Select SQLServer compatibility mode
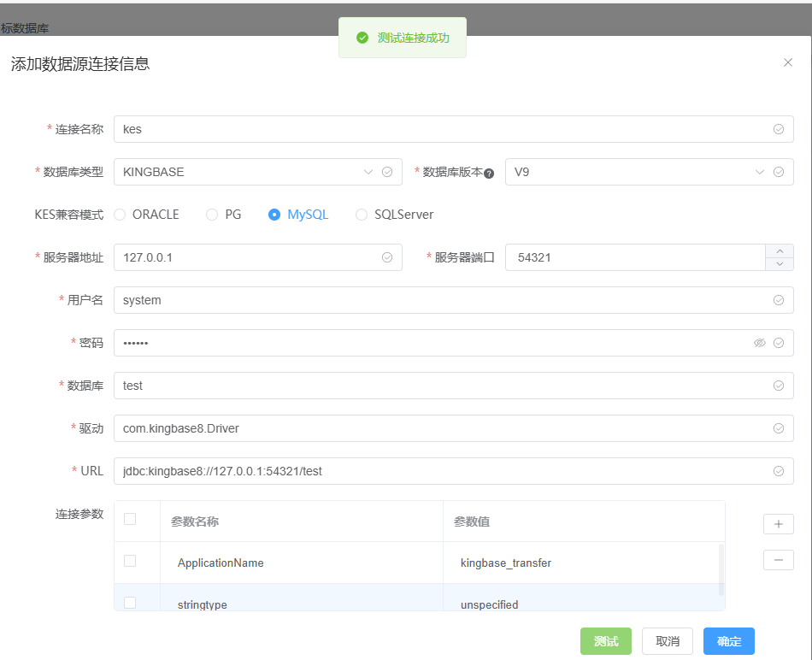The width and height of the screenshot is (812, 660). pyautogui.click(x=395, y=215)
